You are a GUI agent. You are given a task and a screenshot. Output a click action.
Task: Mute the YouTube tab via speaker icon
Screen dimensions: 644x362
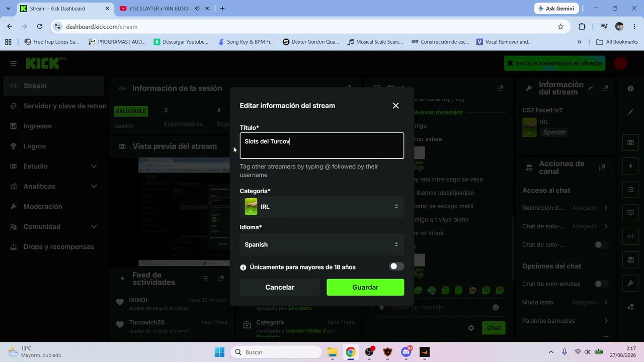coord(197,9)
